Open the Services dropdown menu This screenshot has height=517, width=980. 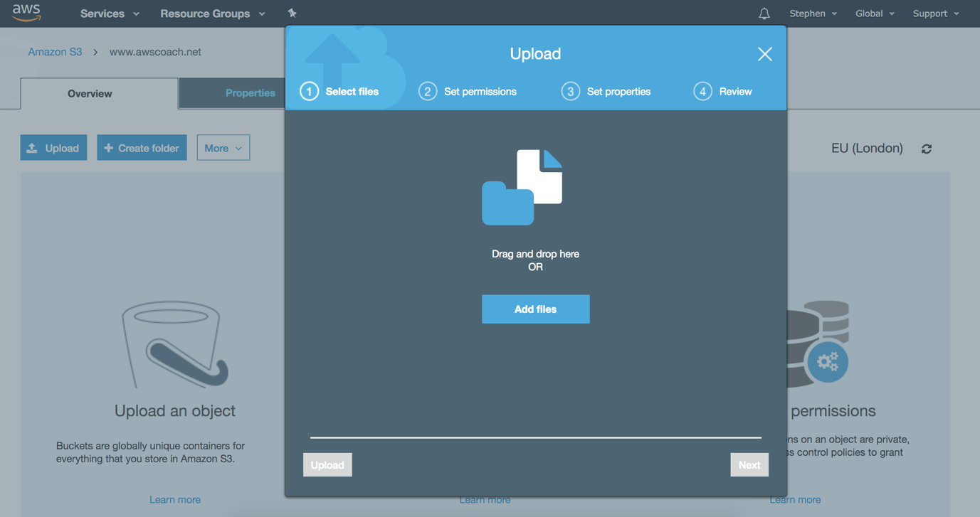pos(110,14)
